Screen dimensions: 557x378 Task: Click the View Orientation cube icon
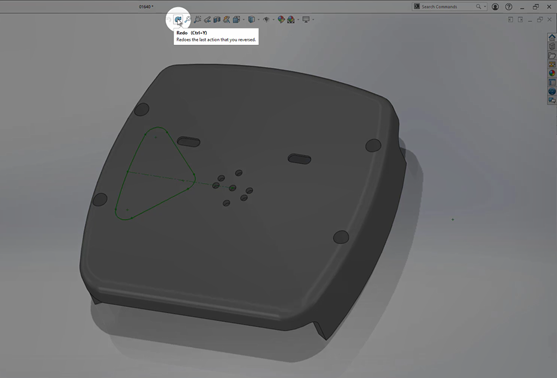coord(236,20)
